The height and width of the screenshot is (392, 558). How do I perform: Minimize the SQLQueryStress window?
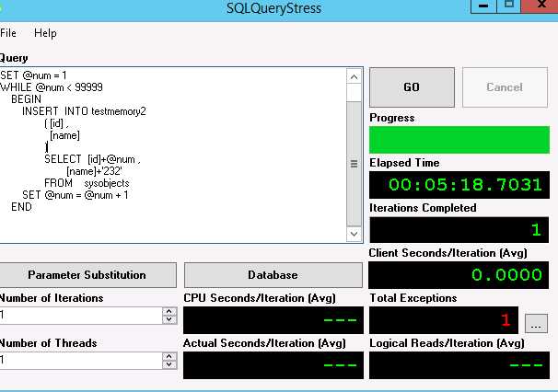click(483, 6)
